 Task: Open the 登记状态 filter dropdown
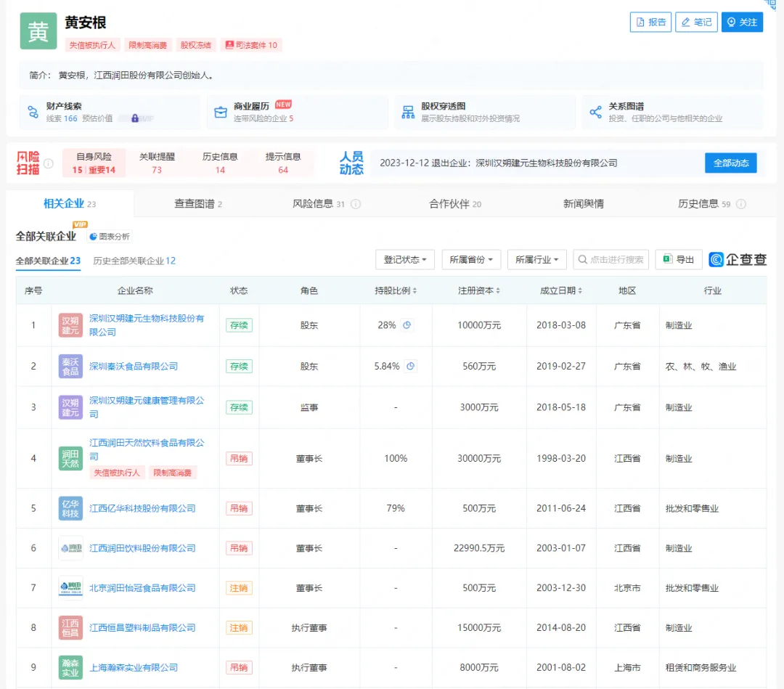coord(405,259)
